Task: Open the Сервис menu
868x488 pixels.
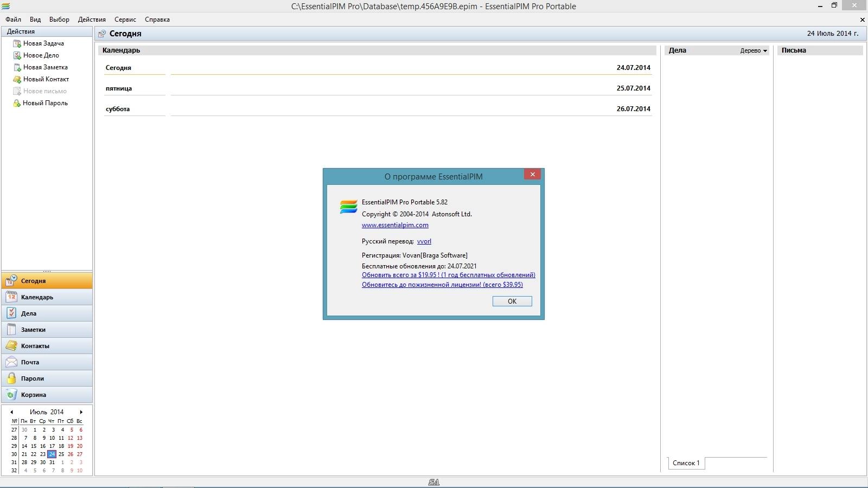Action: pyautogui.click(x=125, y=20)
